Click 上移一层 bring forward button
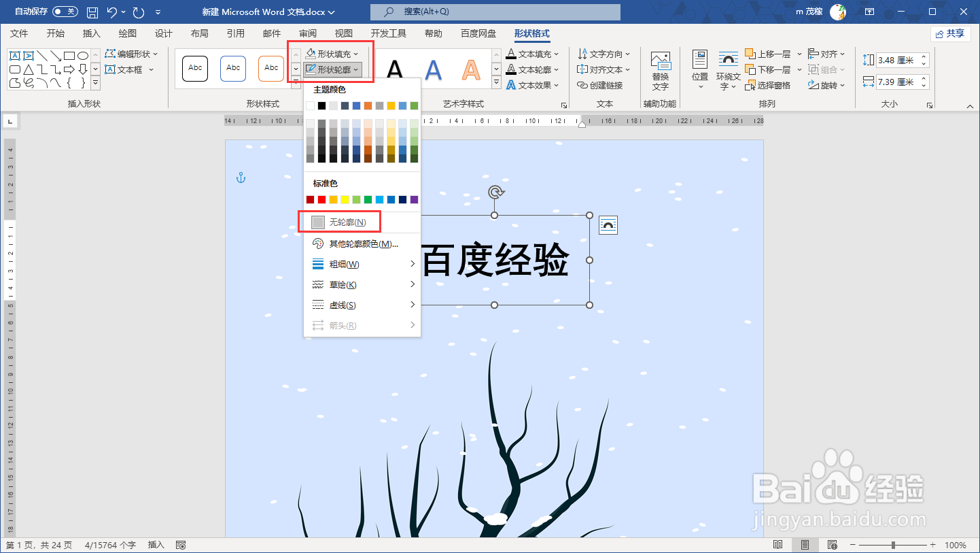This screenshot has width=980, height=553. (768, 54)
